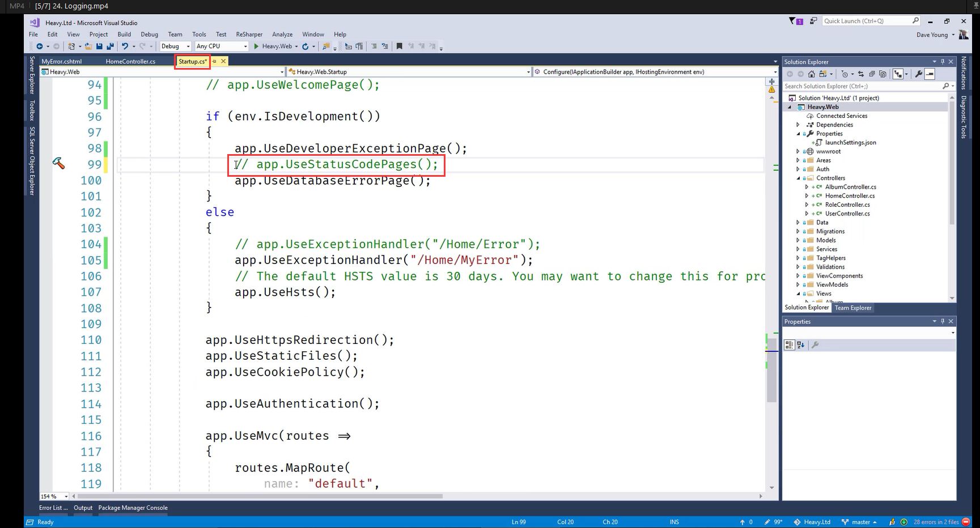Click the Search Solution Explorer field
Viewport: 980px width, 528px height.
[x=862, y=86]
